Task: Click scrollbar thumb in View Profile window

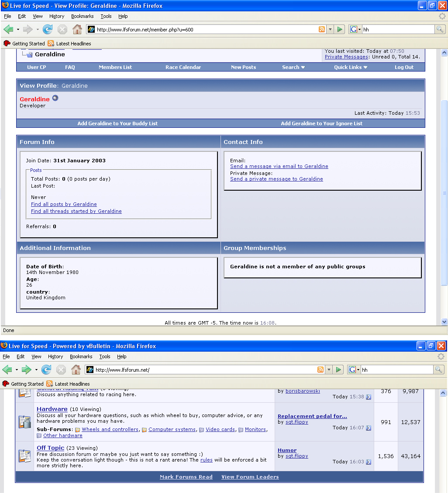Action: pyautogui.click(x=444, y=193)
